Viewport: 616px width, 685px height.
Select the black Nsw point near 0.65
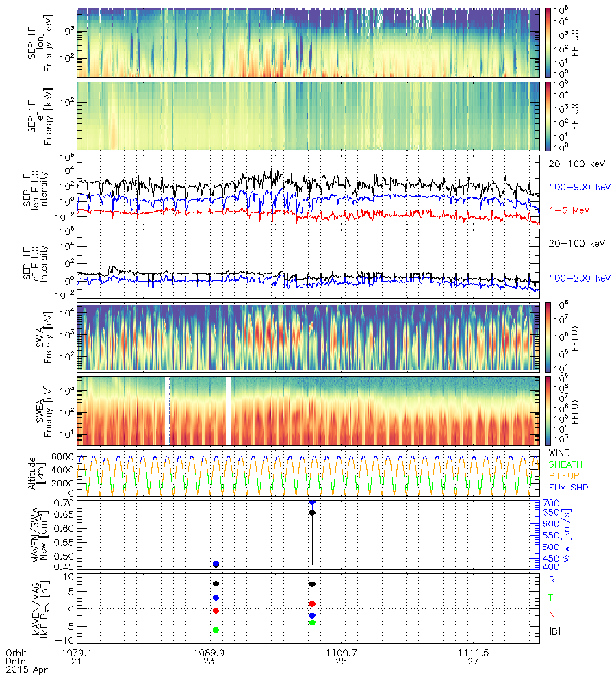(x=312, y=512)
